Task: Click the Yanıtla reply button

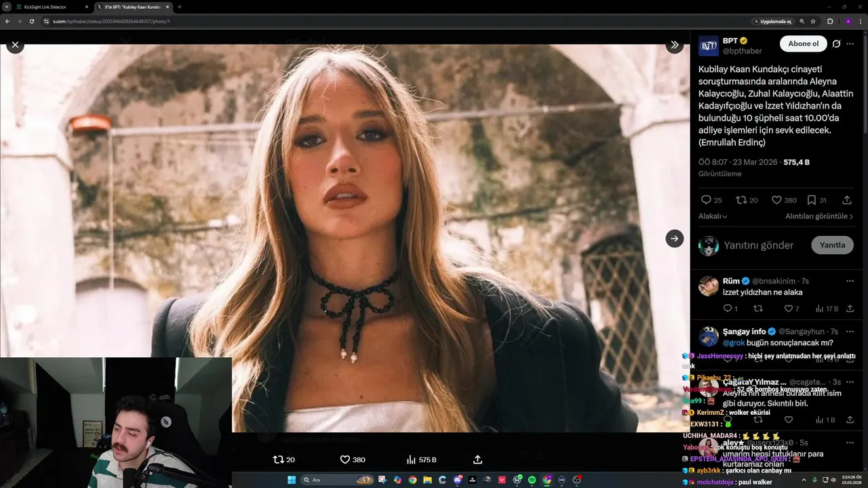Action: (832, 245)
